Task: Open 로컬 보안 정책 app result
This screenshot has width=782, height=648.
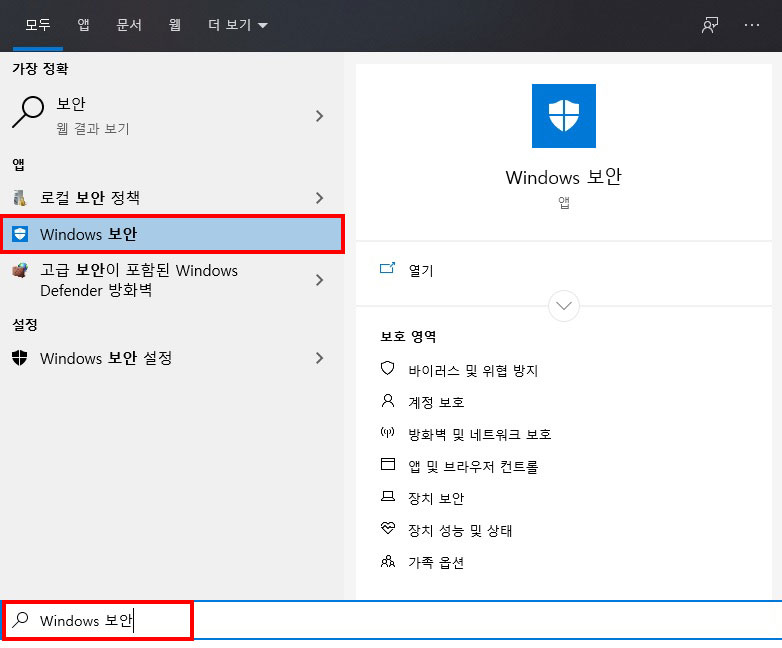Action: [x=172, y=198]
